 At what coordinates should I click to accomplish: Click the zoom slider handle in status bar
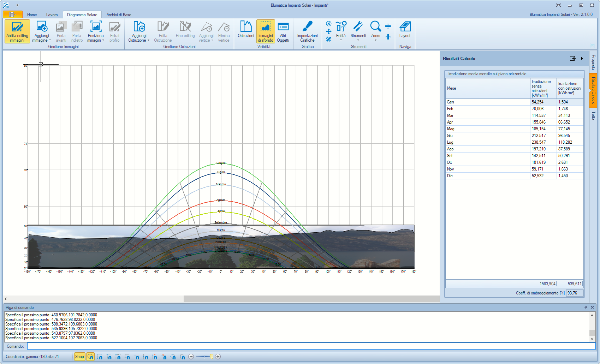tap(212, 357)
